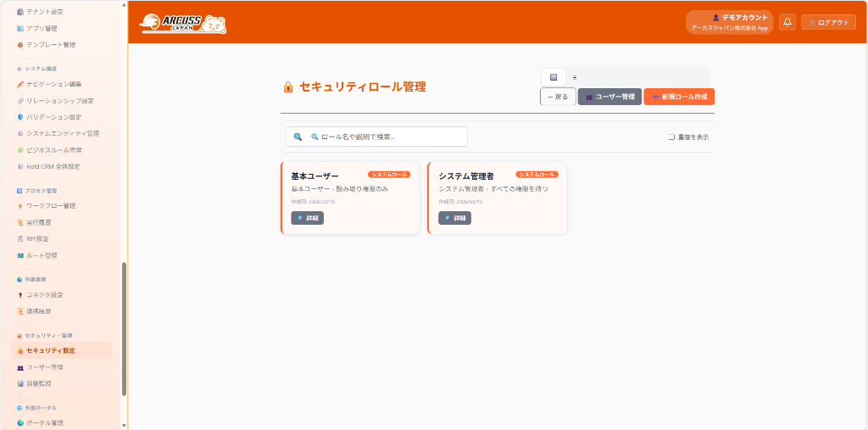Click the magnifier icon in search box
Screen dimensions: 868x430
(x=298, y=137)
